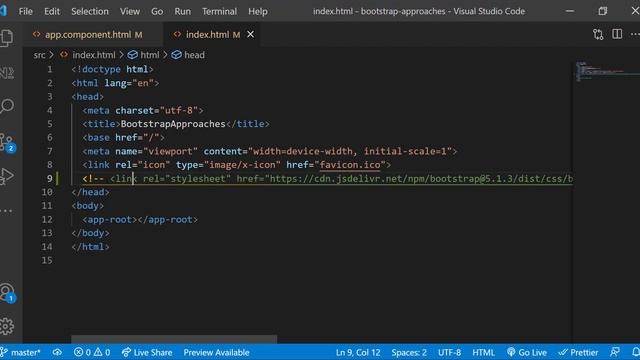Click the jsdelivr bootstrap URL on line 9
640x360 pixels.
pos(421,179)
